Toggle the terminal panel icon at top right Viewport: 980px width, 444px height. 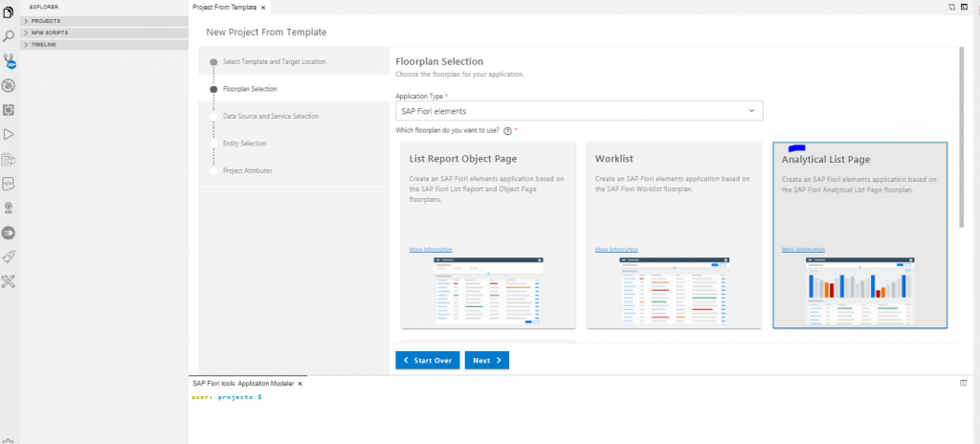(965, 7)
